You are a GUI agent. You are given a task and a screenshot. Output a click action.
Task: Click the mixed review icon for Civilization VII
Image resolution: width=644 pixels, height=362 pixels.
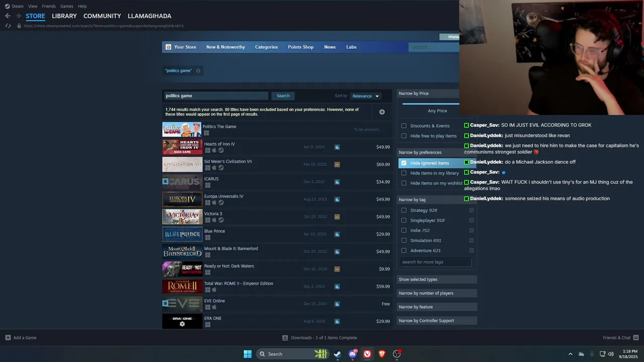337,164
